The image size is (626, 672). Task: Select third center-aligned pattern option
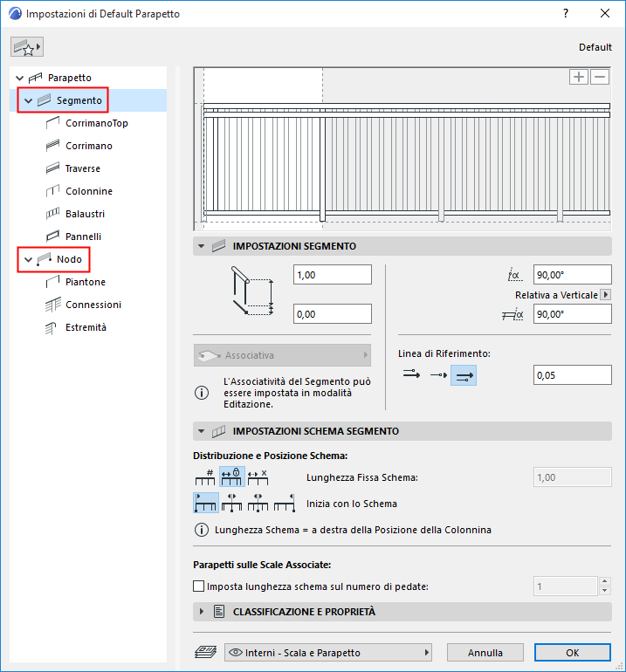(x=258, y=503)
